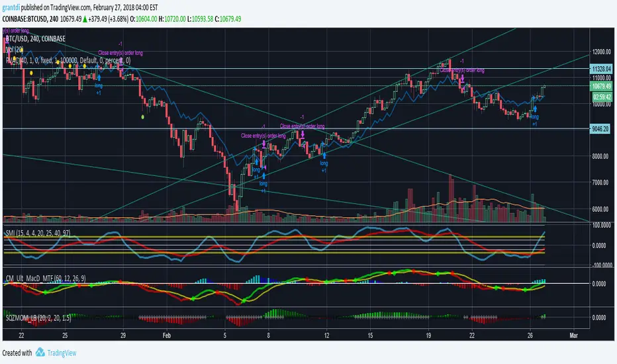Click the +379.49 (+3.68%) change value
The image size is (617, 364).
coord(108,19)
